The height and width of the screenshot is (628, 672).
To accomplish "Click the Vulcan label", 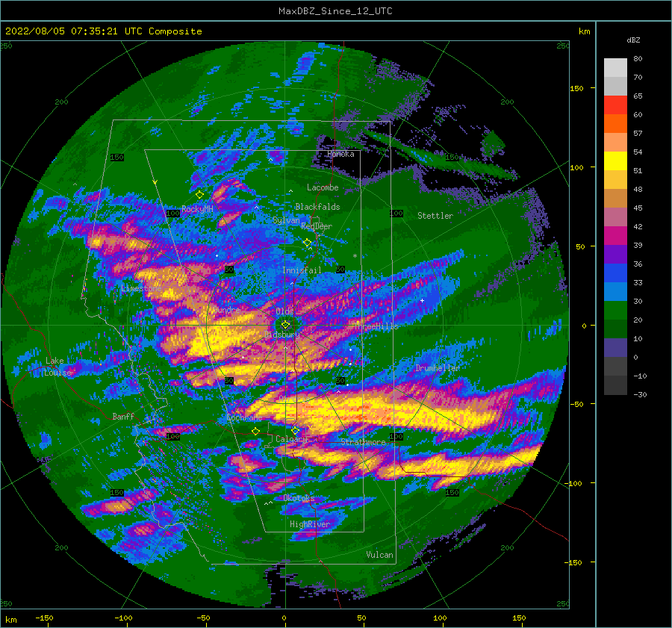I will pyautogui.click(x=379, y=555).
